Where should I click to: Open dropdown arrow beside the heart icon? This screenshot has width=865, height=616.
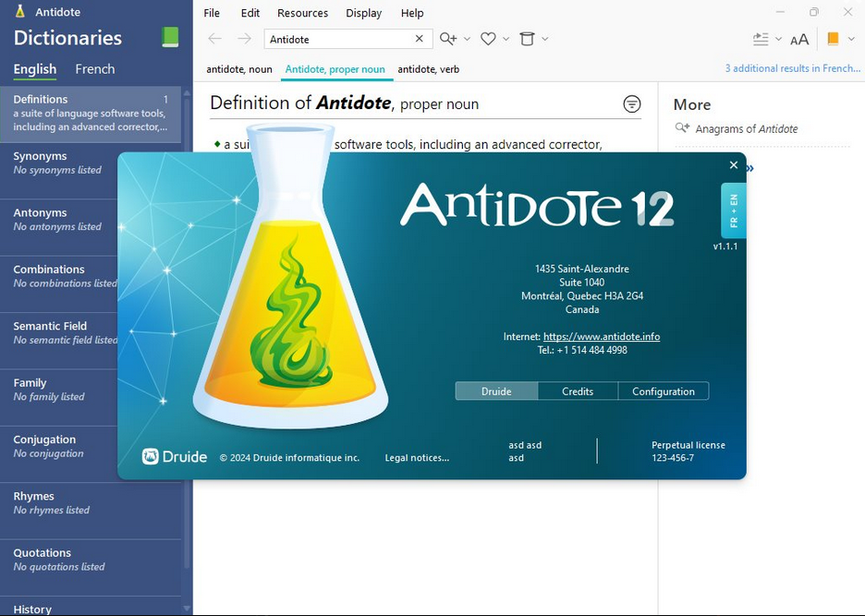click(x=506, y=39)
